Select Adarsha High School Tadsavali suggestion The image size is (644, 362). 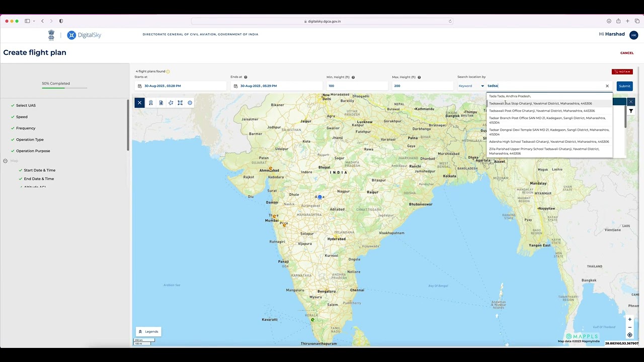(549, 142)
